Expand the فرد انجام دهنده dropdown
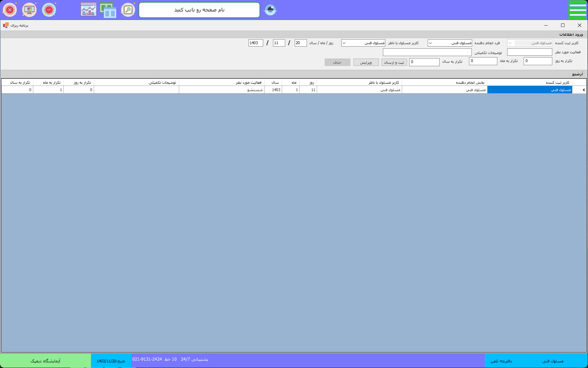Viewport: 588px width, 368px height. point(430,43)
